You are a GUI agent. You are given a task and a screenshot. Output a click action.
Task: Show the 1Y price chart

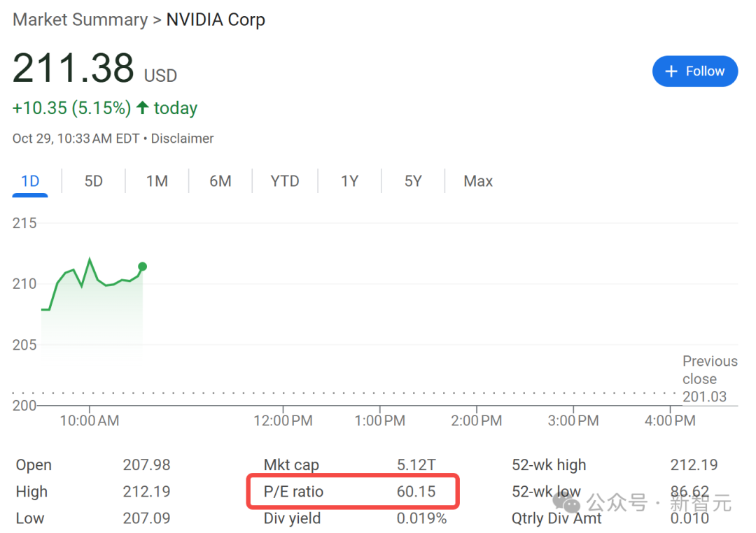(349, 181)
